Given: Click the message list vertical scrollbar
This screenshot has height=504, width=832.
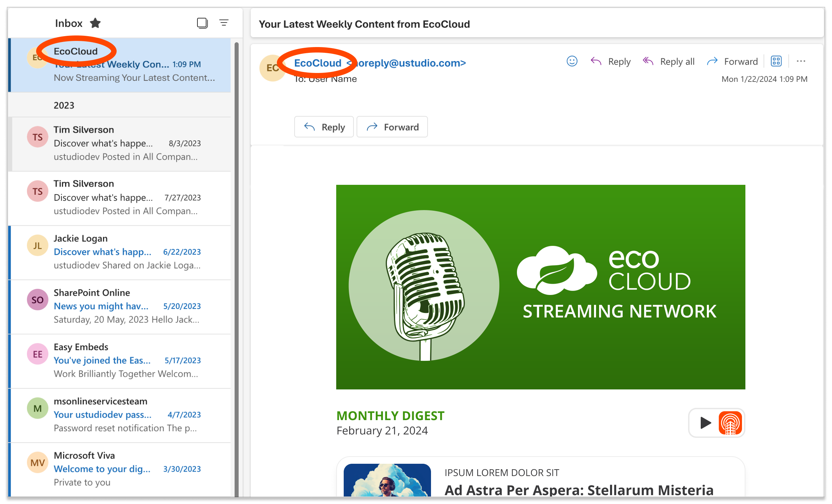Looking at the screenshot, I should coord(236,269).
